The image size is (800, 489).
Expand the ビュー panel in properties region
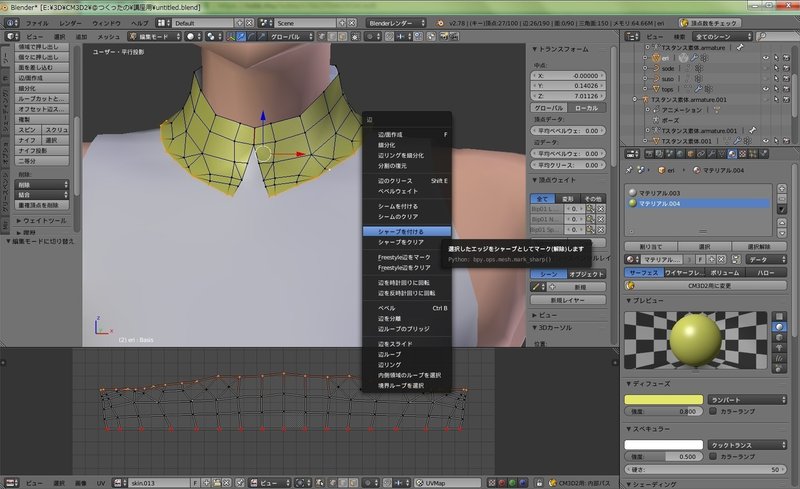(544, 315)
